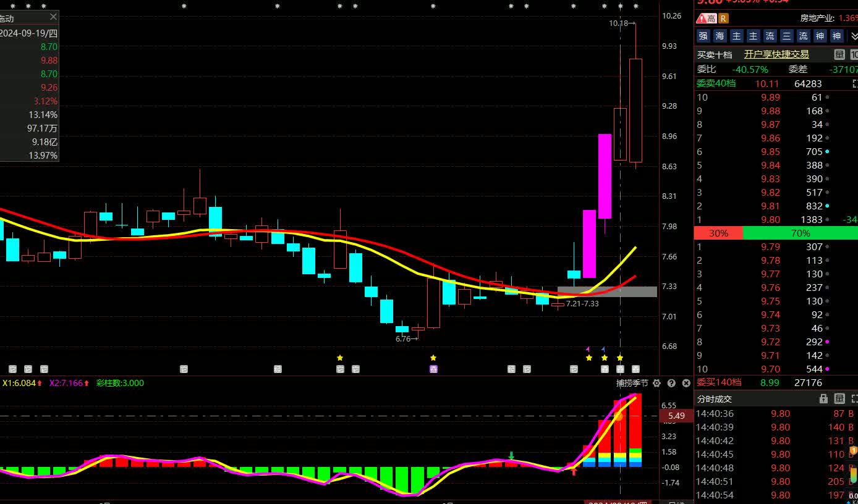
Task: Click the 27176 buy order total
Action: (808, 382)
